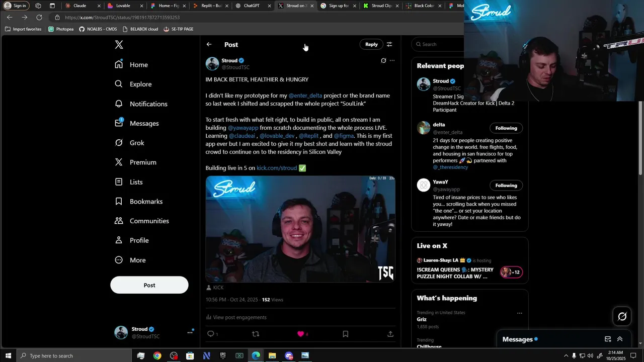Click the Communities icon in sidebar
Image resolution: width=644 pixels, height=362 pixels.
click(x=119, y=221)
